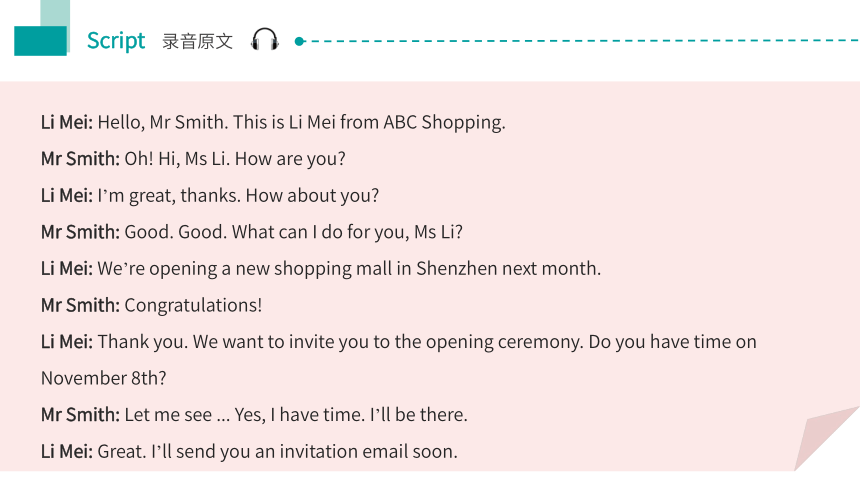Click the line 'I'm great, thanks. How about you?'
The height and width of the screenshot is (484, 860).
click(x=238, y=195)
